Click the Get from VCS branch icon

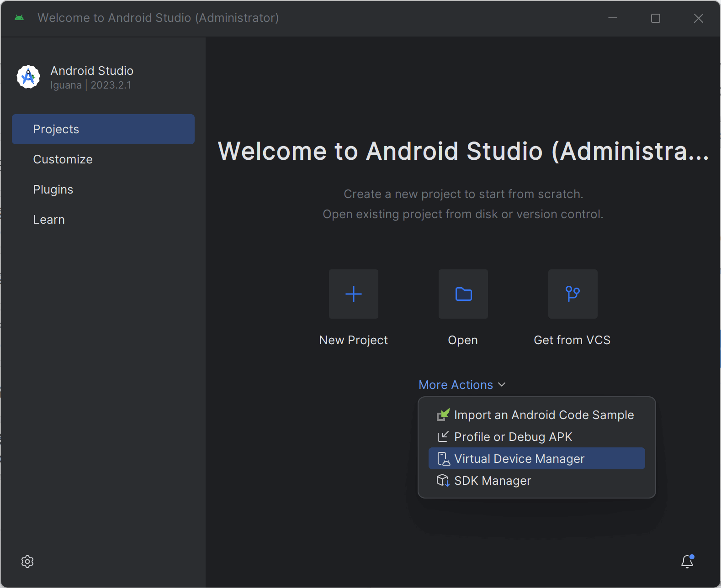point(573,294)
